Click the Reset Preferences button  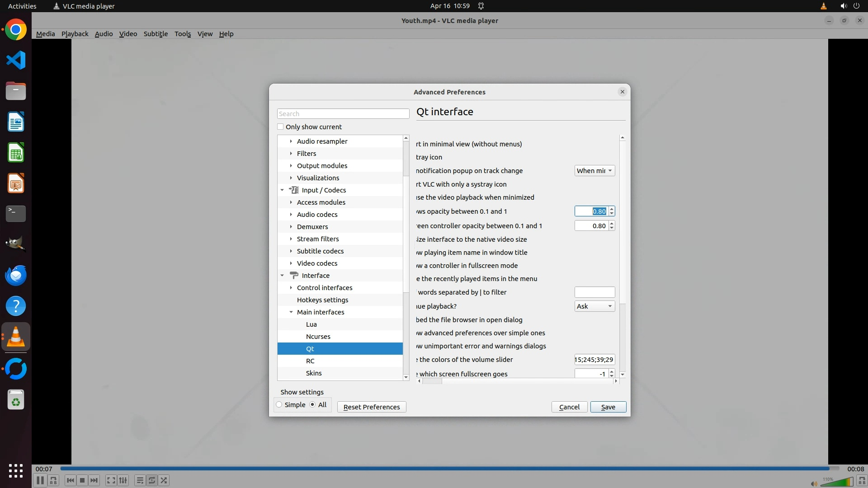pos(371,407)
